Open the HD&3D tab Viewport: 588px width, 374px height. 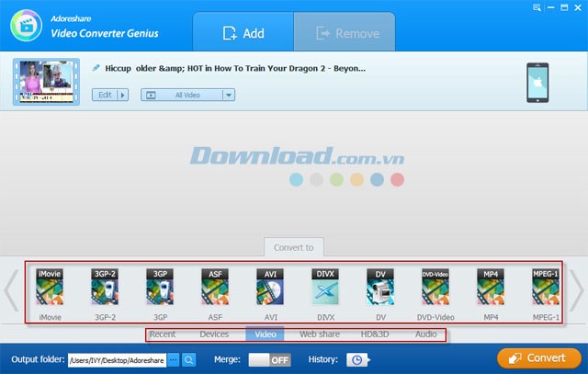pos(375,334)
